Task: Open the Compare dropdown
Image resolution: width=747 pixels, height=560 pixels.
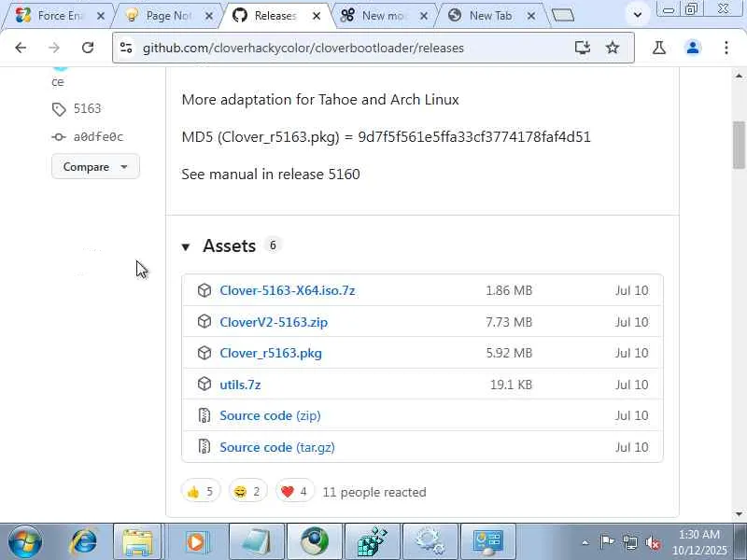Action: tap(95, 167)
